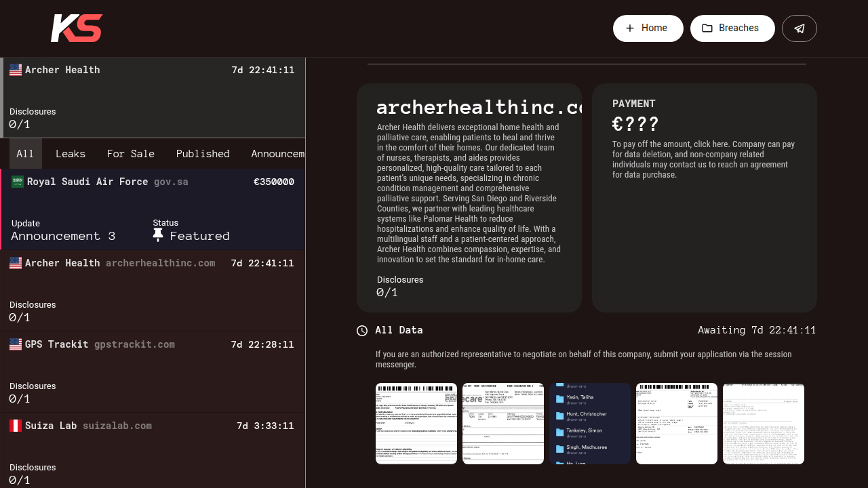This screenshot has height=488, width=868.
Task: Switch to the For Sale tab
Action: point(131,154)
